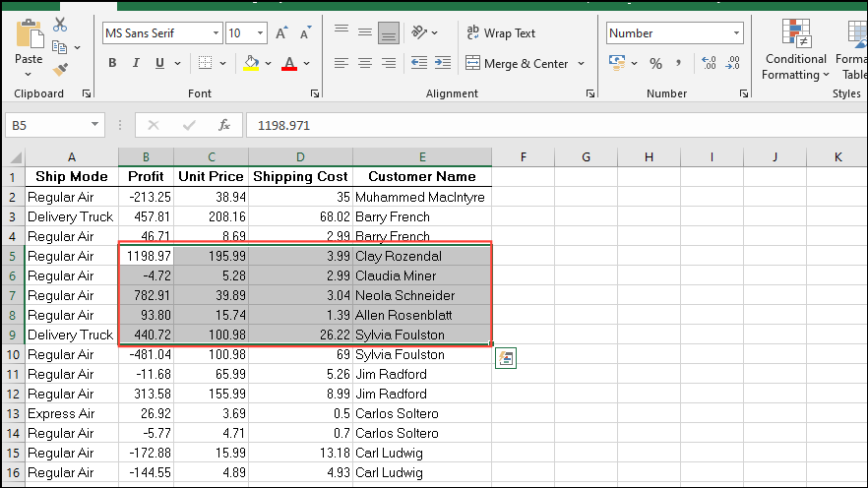This screenshot has width=868, height=488.
Task: Toggle Wrap Text on
Action: [501, 33]
